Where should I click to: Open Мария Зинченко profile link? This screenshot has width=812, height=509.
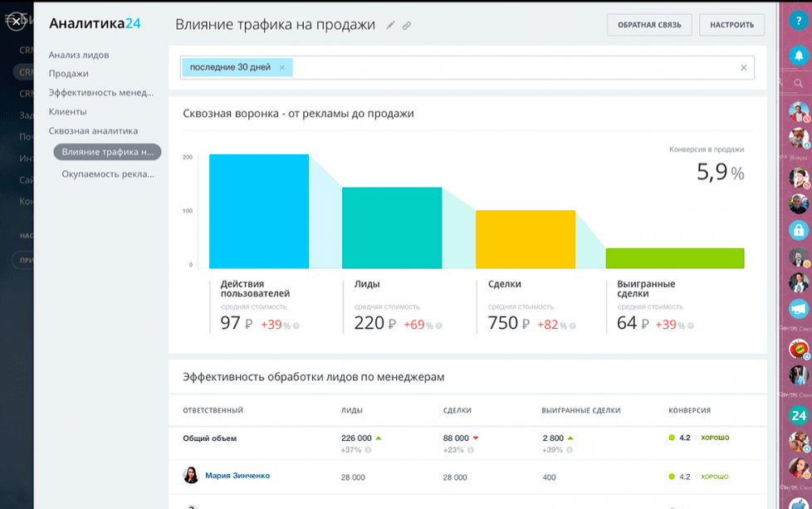(237, 475)
